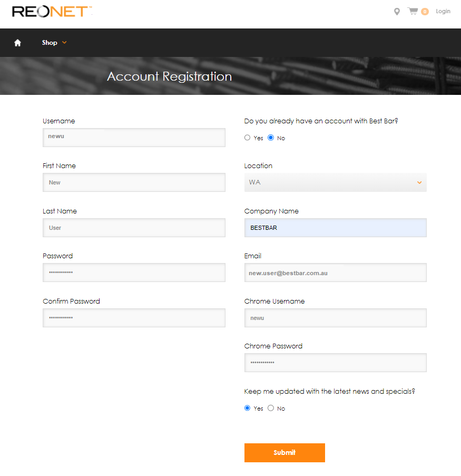The width and height of the screenshot is (461, 476).
Task: Click into the Company Name field
Action: 336,228
